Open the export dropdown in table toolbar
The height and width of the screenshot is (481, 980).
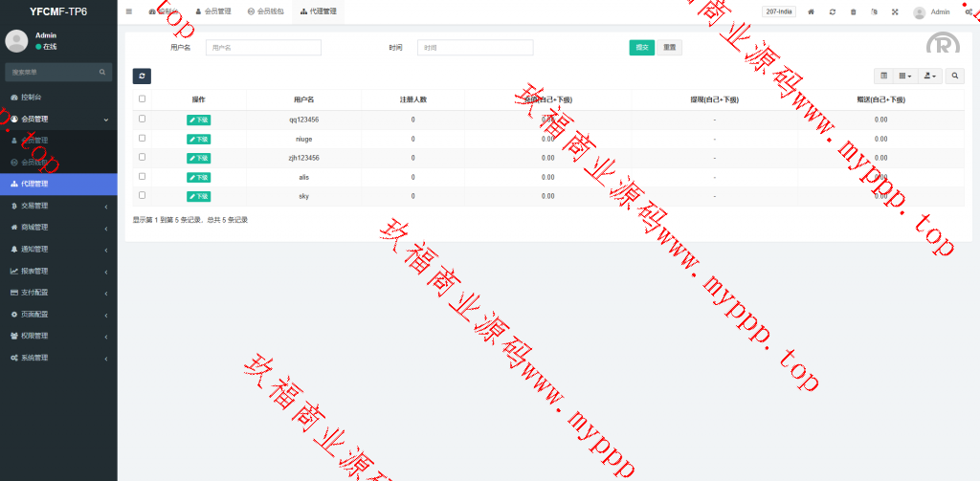click(929, 76)
